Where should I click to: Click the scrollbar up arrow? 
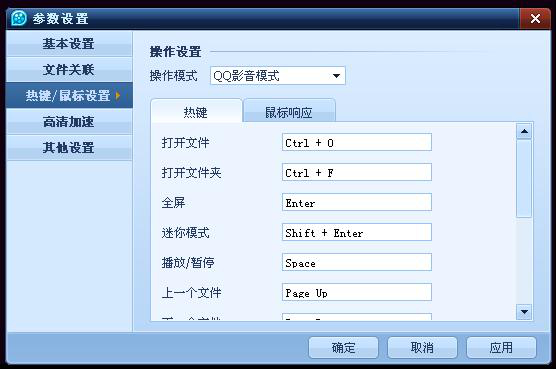[x=524, y=132]
